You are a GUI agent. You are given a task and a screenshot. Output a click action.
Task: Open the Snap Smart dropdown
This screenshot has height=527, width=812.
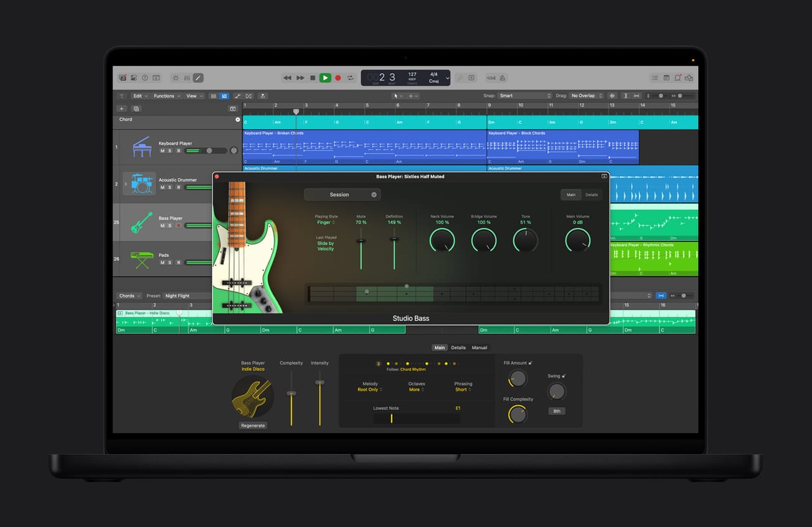point(524,96)
